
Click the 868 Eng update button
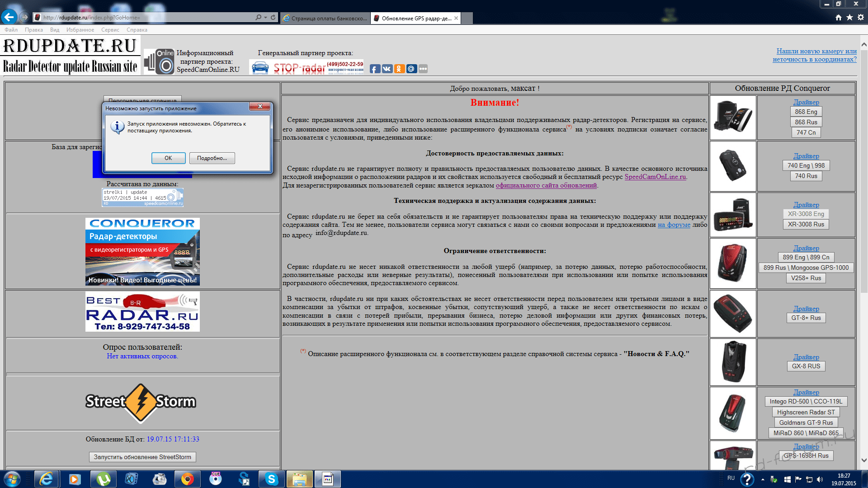coord(806,112)
